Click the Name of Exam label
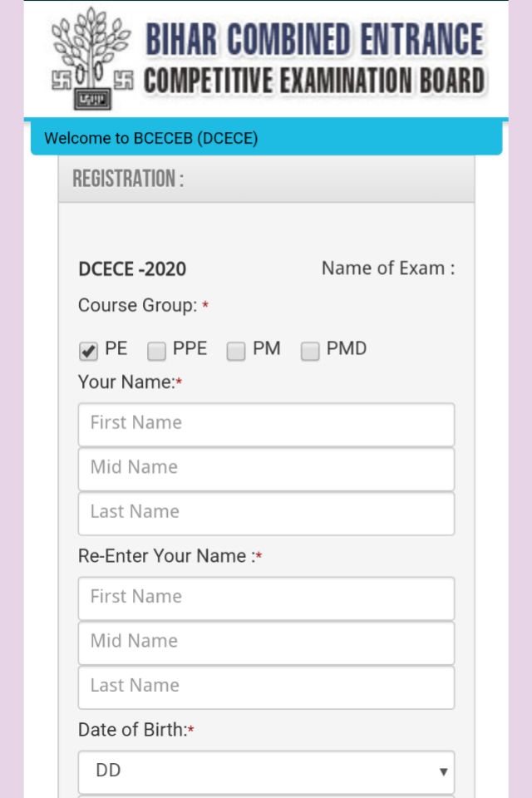This screenshot has width=532, height=798. point(387,268)
